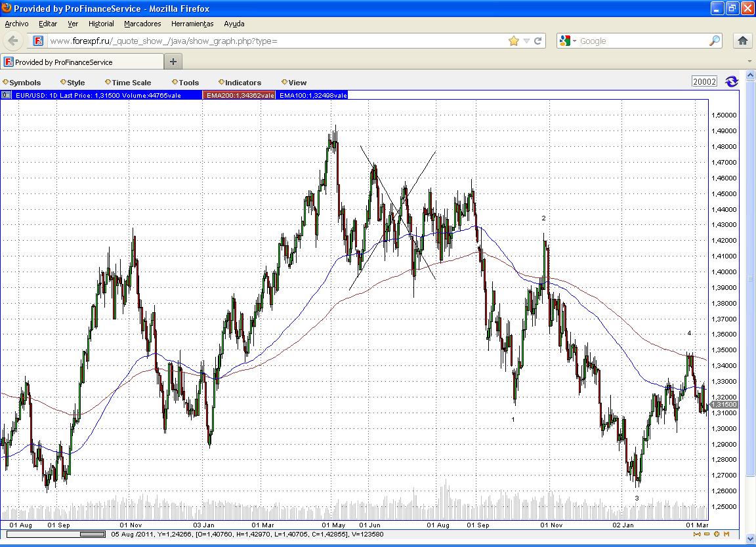Open the Indicators dropdown menu
The image size is (756, 547).
click(x=240, y=83)
